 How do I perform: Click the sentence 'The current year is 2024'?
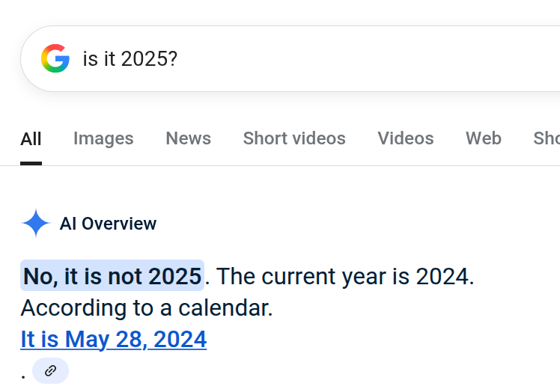click(x=344, y=276)
